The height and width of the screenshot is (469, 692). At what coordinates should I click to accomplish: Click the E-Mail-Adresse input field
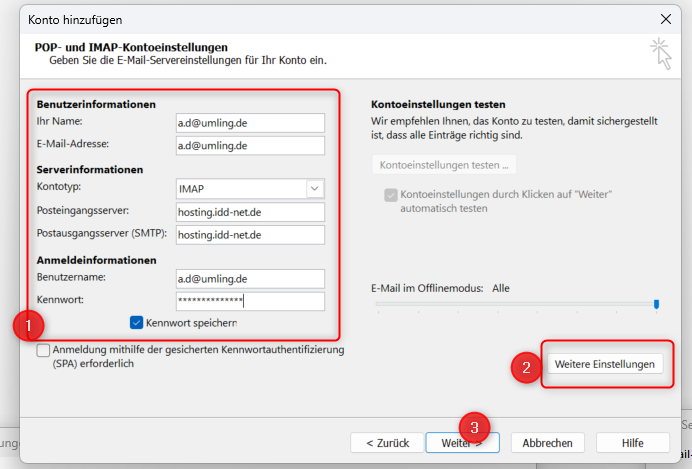[x=250, y=146]
